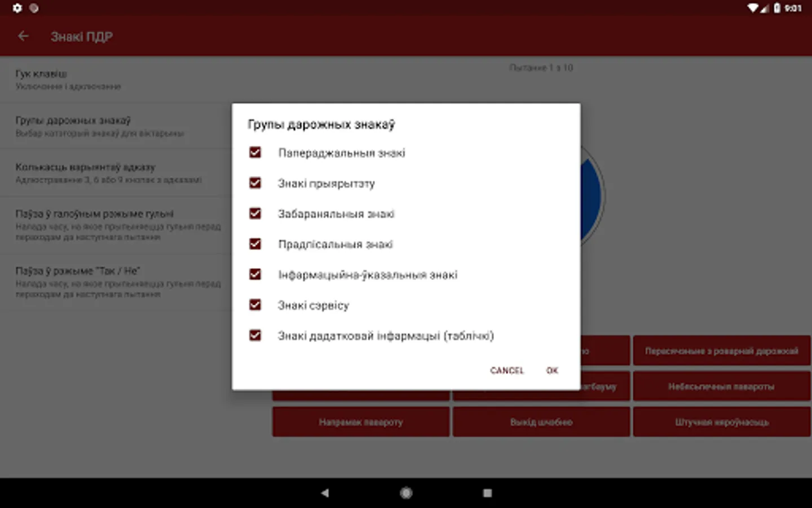Screen dimensions: 812x508
Task: Click the dialog title Групы дарожных знакаў
Action: (321, 125)
